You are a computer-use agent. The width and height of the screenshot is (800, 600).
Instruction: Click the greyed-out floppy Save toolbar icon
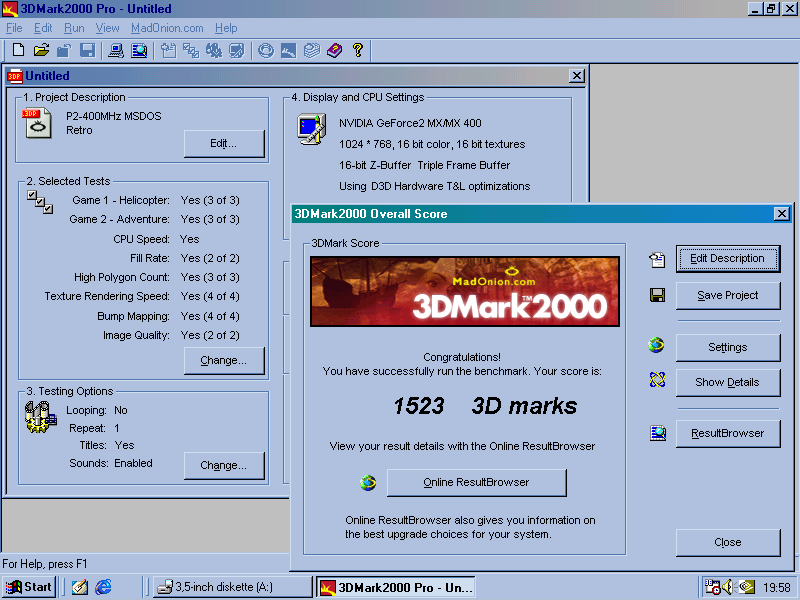pos(87,50)
